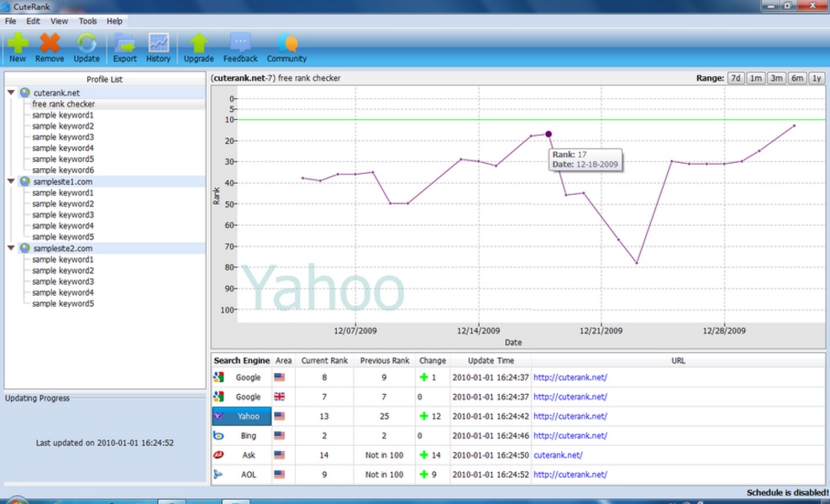Click the highlighted rank 17 data point
830x504 pixels.
click(549, 134)
